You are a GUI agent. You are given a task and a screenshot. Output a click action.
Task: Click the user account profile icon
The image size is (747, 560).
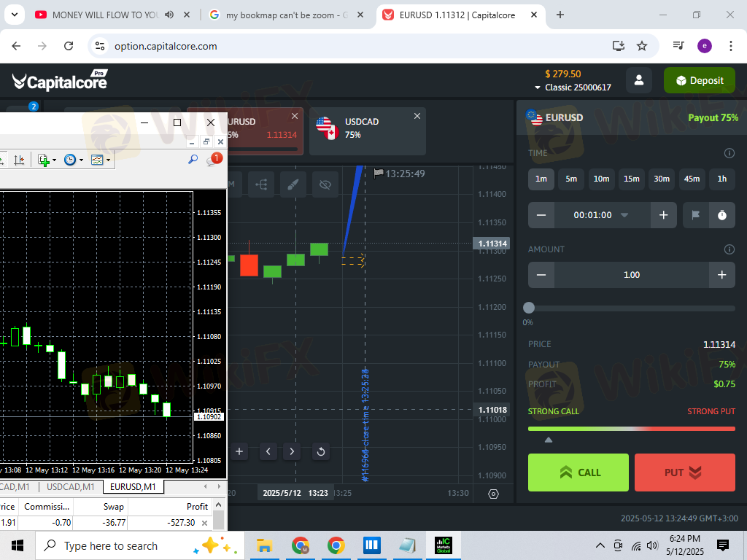pyautogui.click(x=639, y=80)
